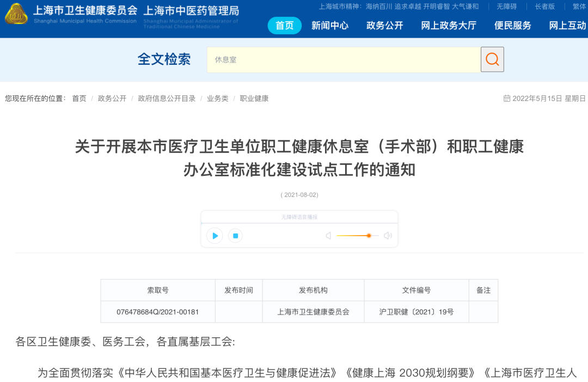The height and width of the screenshot is (382, 588).
Task: Play the accessibility audio broadcast
Action: click(x=215, y=236)
